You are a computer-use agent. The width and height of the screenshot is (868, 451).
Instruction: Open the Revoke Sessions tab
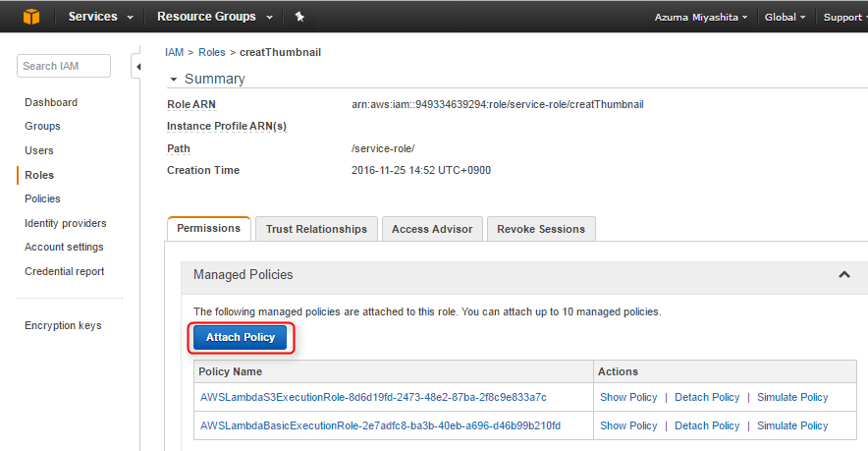click(x=541, y=229)
